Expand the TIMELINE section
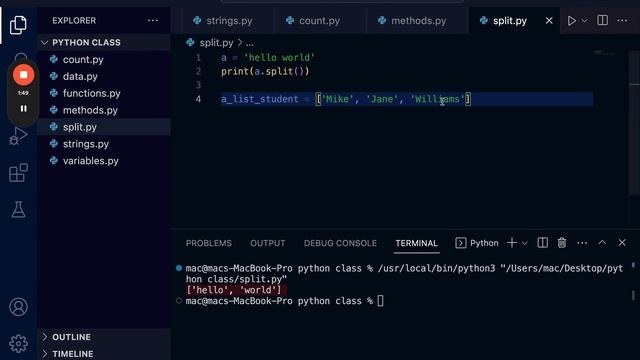The width and height of the screenshot is (640, 360). coord(72,353)
